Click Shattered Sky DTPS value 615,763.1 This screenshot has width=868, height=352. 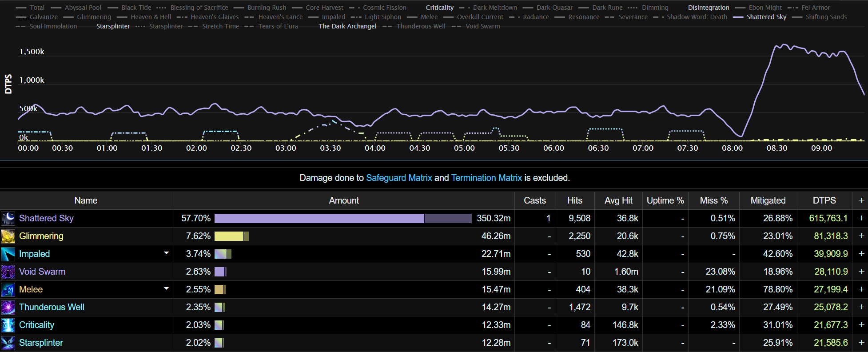click(828, 218)
